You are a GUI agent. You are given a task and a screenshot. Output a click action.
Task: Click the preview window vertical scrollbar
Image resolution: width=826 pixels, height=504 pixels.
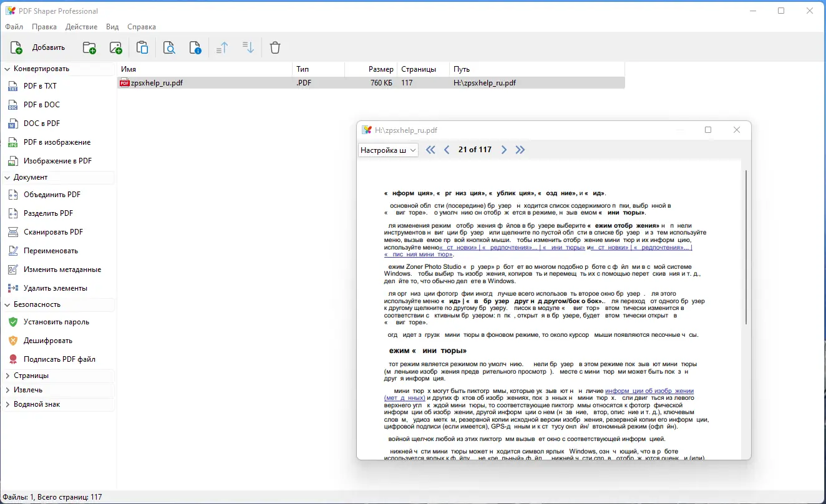(x=746, y=246)
